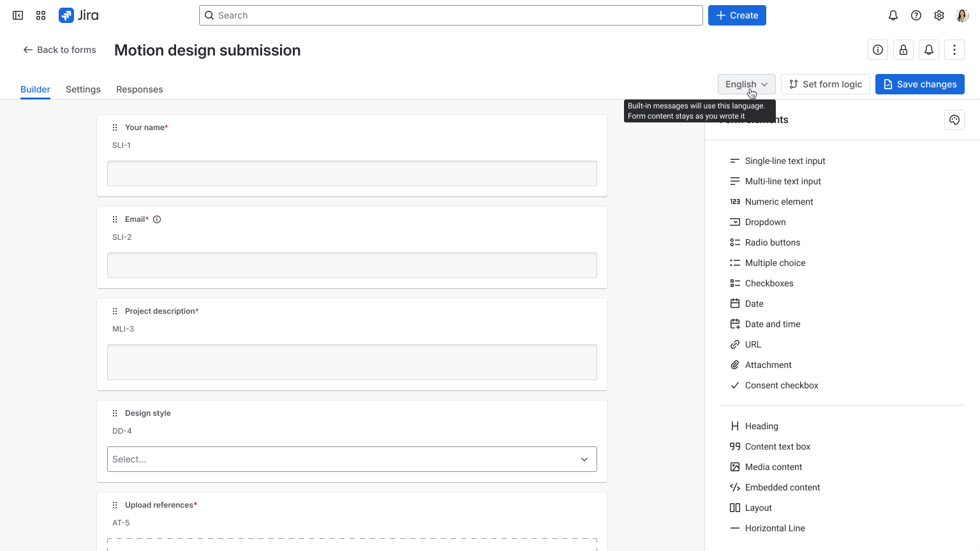The height and width of the screenshot is (551, 980).
Task: Click the form lock icon button
Action: (903, 50)
